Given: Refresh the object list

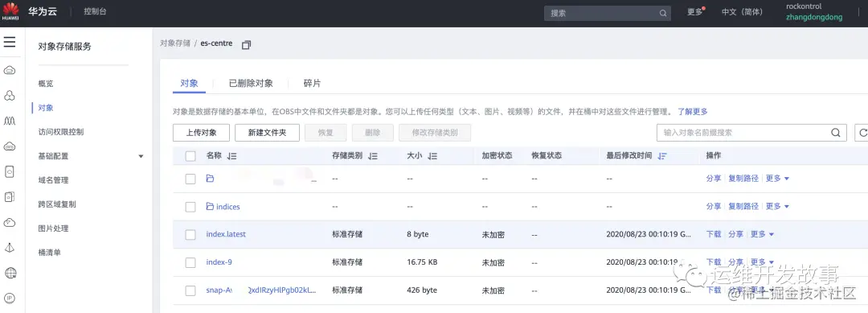Looking at the screenshot, I should tap(862, 133).
